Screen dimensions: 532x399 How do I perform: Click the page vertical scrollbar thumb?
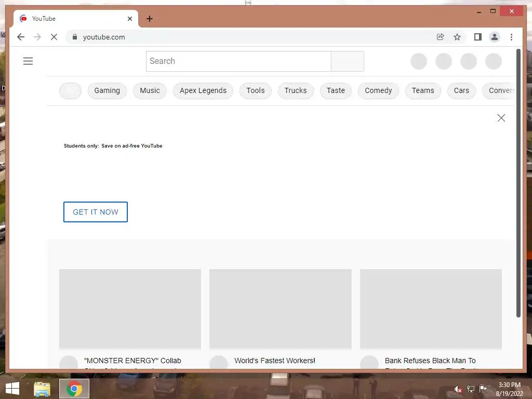tap(518, 183)
